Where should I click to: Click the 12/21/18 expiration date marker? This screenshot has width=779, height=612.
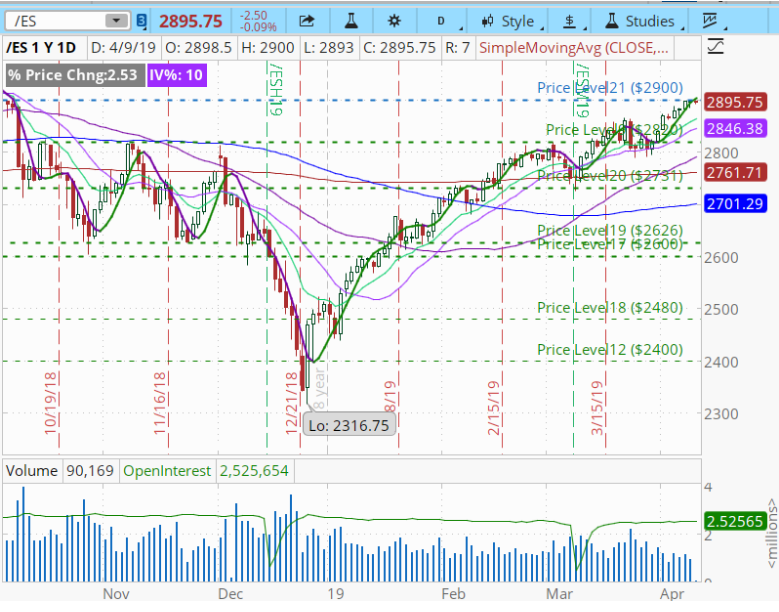click(292, 403)
